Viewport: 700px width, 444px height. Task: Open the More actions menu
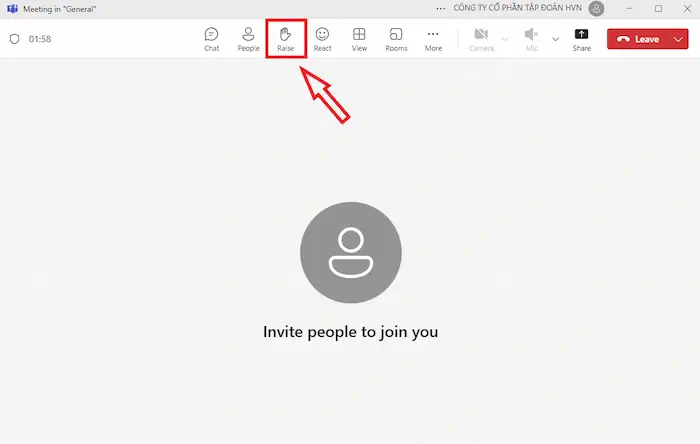433,39
